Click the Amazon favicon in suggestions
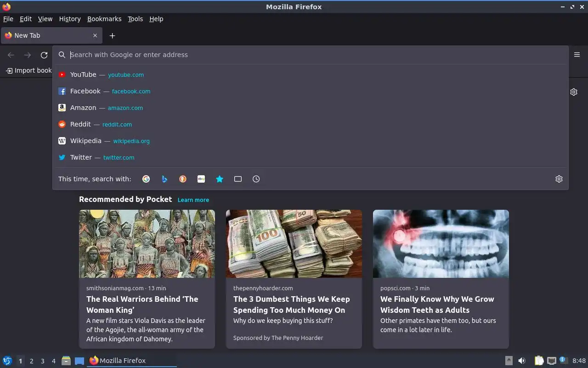The image size is (588, 368). coord(62,108)
